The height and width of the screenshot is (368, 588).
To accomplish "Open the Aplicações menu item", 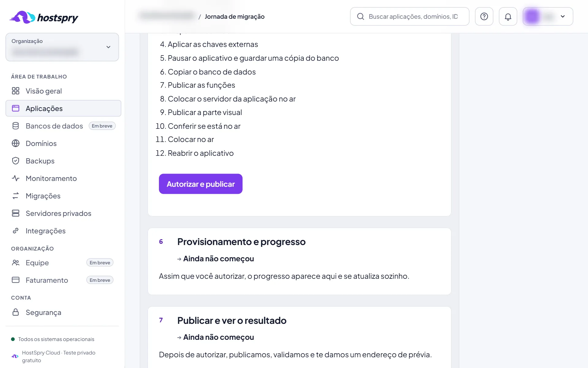I will coord(63,108).
